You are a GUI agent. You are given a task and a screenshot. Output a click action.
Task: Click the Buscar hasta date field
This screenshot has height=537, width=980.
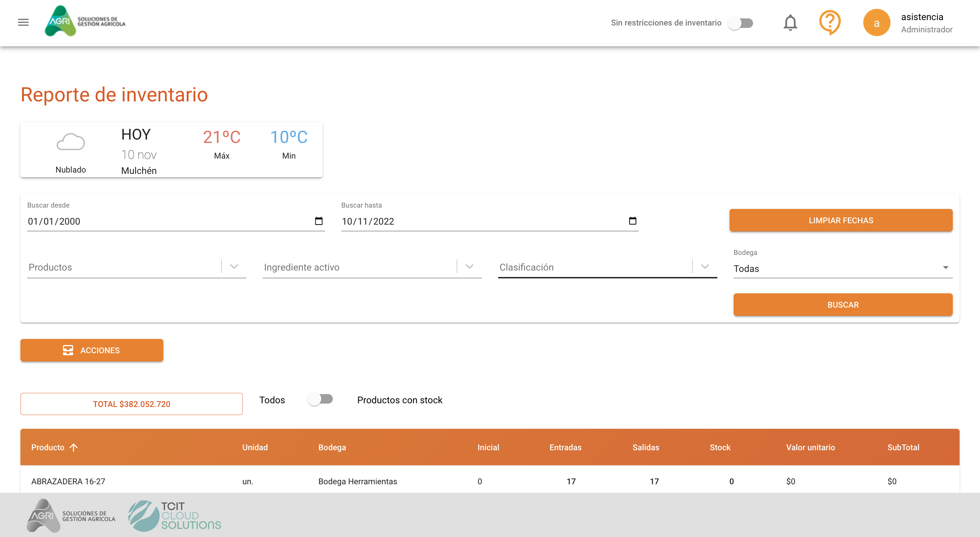[x=490, y=221]
